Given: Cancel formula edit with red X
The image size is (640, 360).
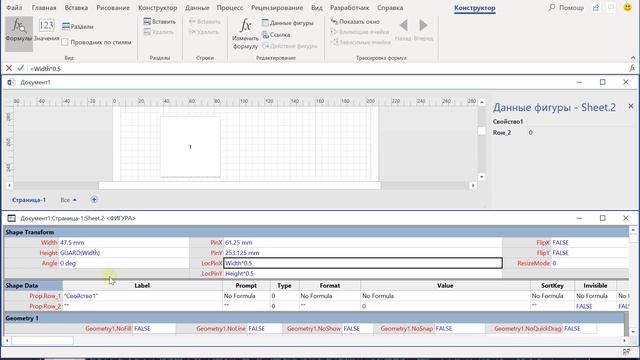Looking at the screenshot, I should pos(9,68).
